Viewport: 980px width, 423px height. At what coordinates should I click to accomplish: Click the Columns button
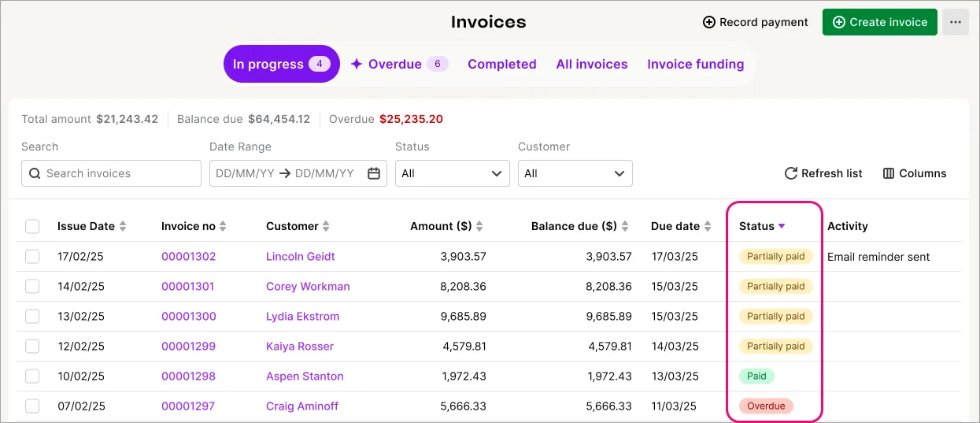915,173
